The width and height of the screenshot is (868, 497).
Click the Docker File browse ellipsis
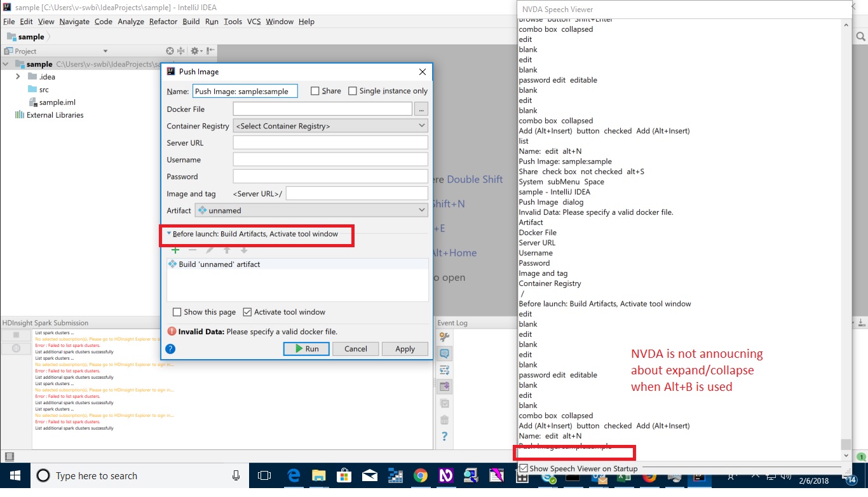pyautogui.click(x=421, y=109)
